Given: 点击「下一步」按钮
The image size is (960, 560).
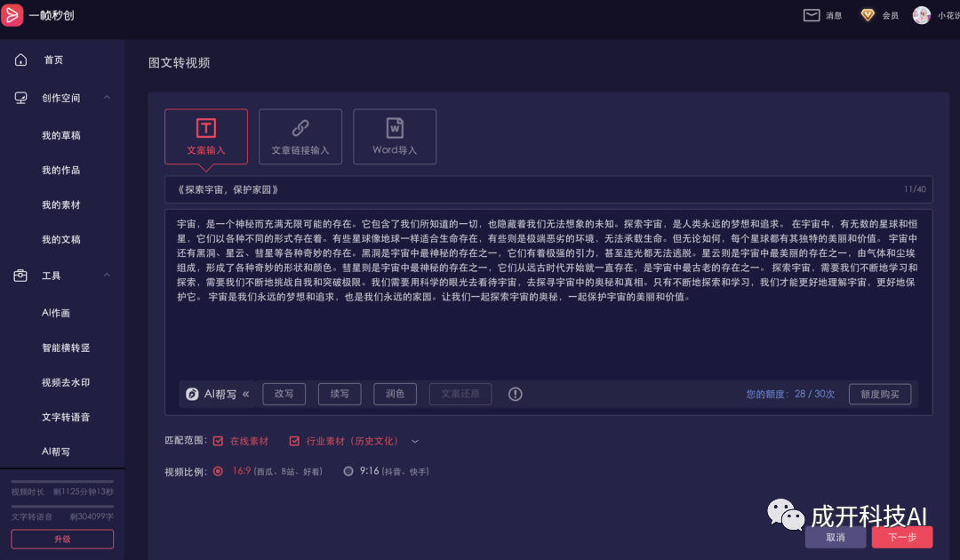Looking at the screenshot, I should pyautogui.click(x=901, y=538).
